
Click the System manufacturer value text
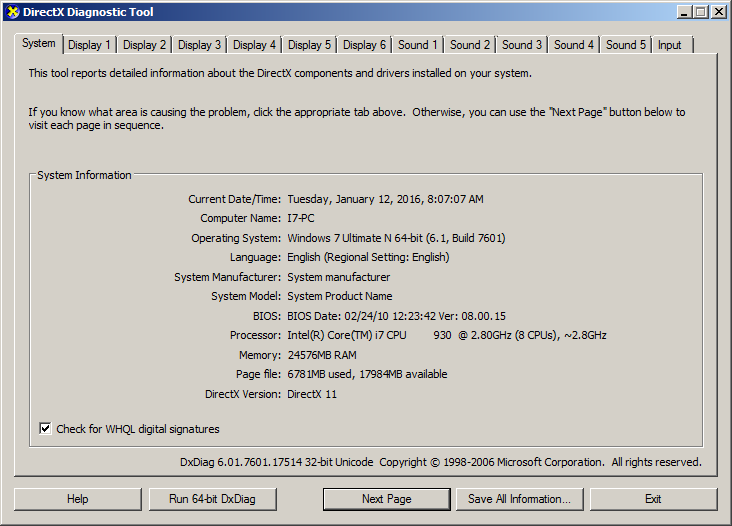pyautogui.click(x=338, y=277)
